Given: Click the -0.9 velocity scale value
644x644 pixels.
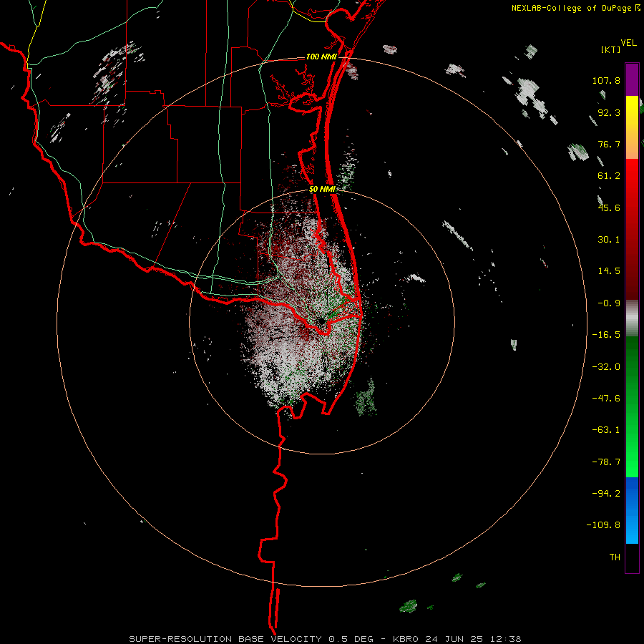Looking at the screenshot, I should coord(609,303).
